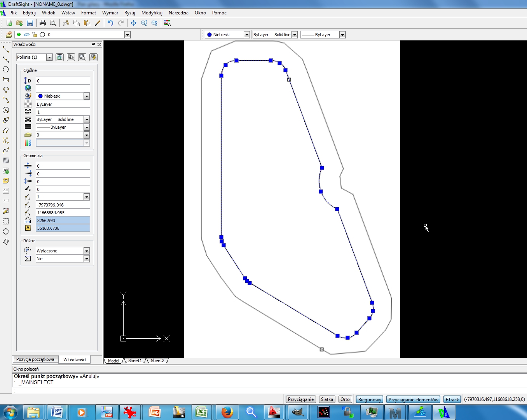Open the Modyfikuj menu
This screenshot has width=527, height=420.
pos(152,13)
